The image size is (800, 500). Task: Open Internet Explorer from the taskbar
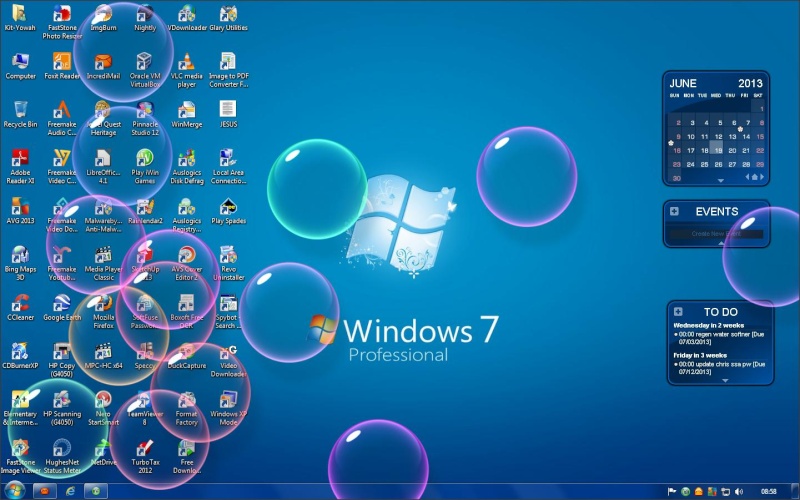(x=70, y=491)
